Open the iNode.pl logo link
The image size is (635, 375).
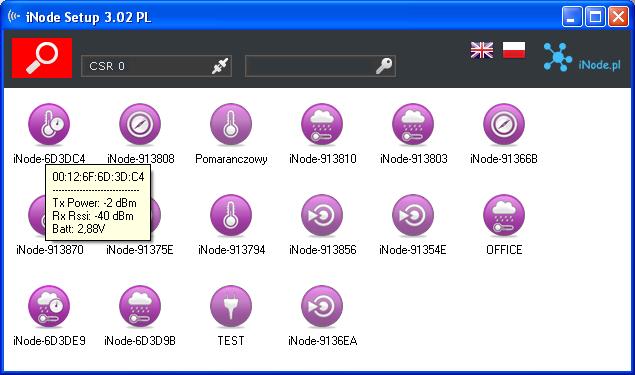[x=582, y=58]
